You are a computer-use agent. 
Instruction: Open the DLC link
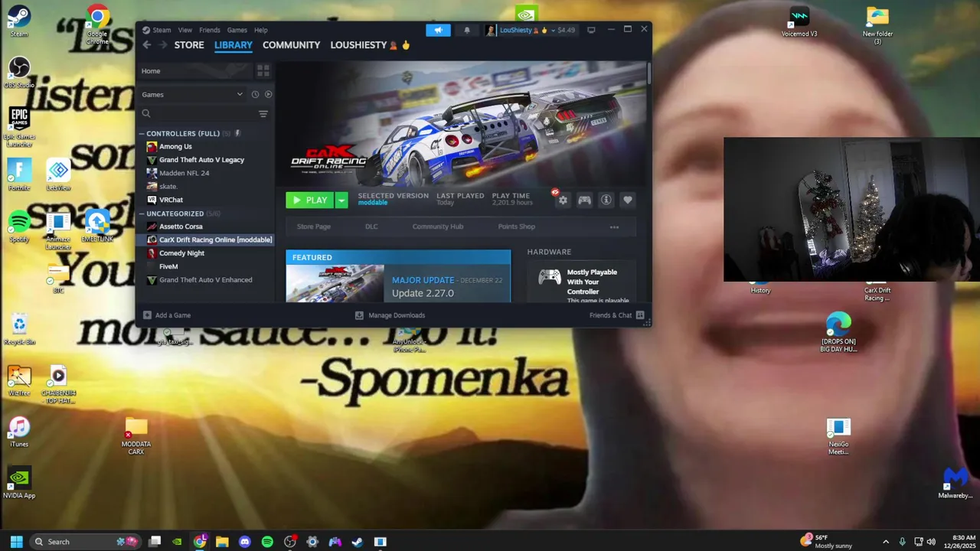click(x=371, y=227)
